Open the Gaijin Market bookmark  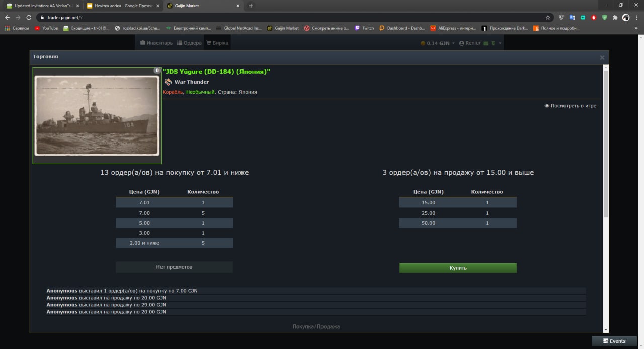tap(283, 28)
